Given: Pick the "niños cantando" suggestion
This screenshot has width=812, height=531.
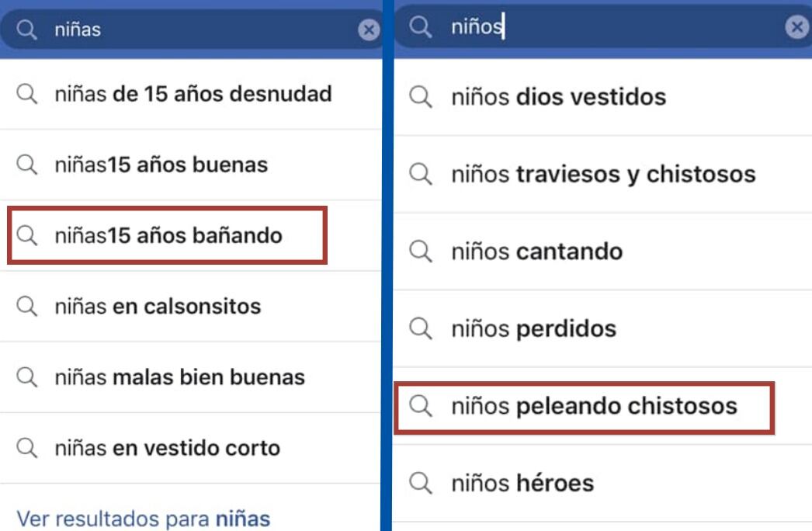Looking at the screenshot, I should tap(537, 252).
